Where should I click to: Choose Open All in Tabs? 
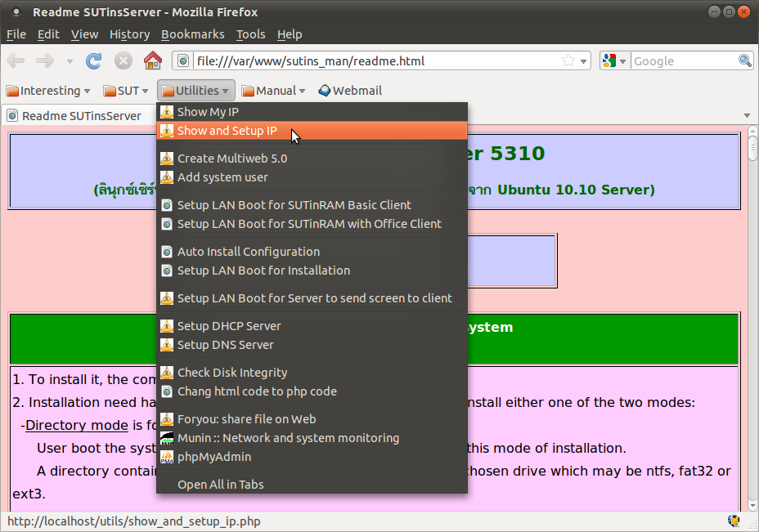pos(312,485)
